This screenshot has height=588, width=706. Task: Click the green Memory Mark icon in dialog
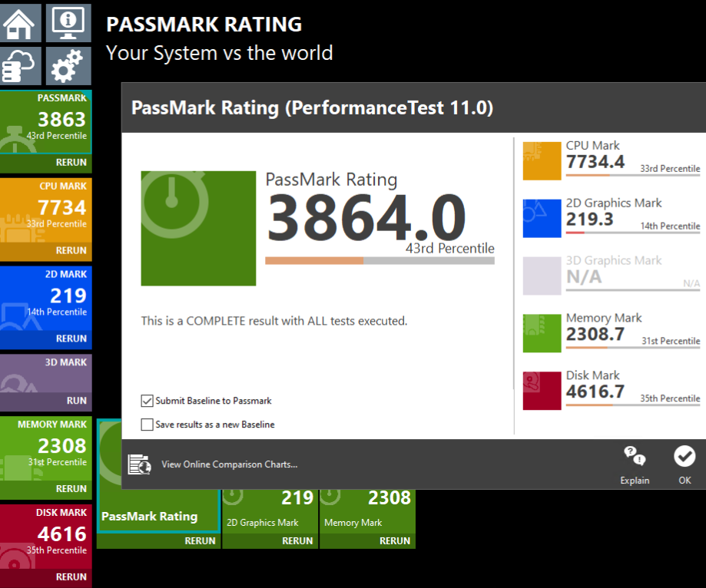(542, 333)
